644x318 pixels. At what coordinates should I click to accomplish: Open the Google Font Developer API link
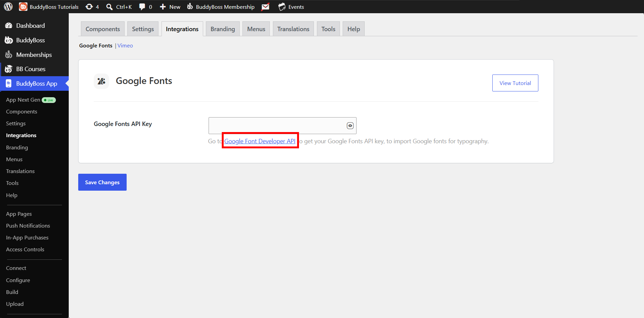[x=260, y=141]
